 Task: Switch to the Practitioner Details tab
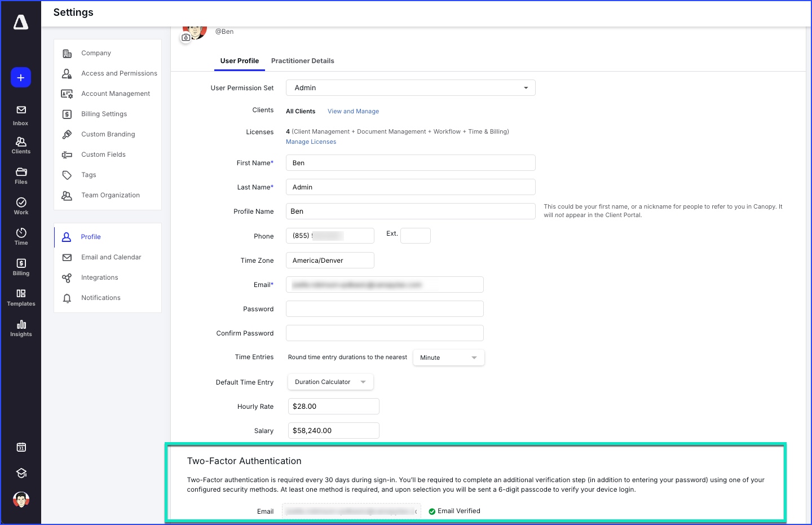(303, 61)
